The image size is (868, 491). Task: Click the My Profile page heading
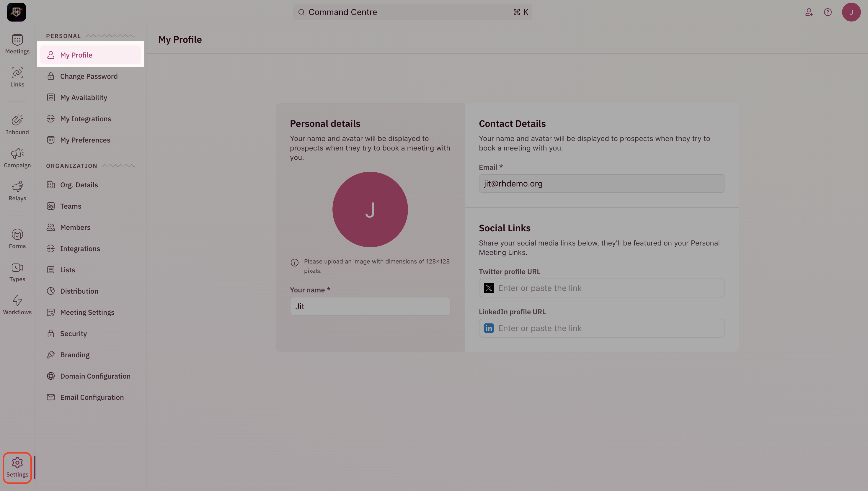(x=180, y=40)
